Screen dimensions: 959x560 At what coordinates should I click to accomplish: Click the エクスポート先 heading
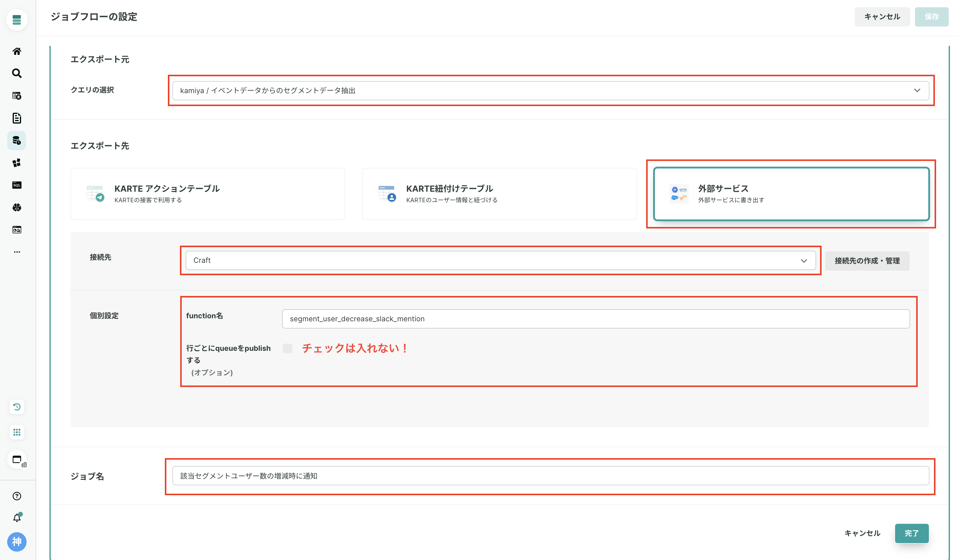[x=100, y=146]
